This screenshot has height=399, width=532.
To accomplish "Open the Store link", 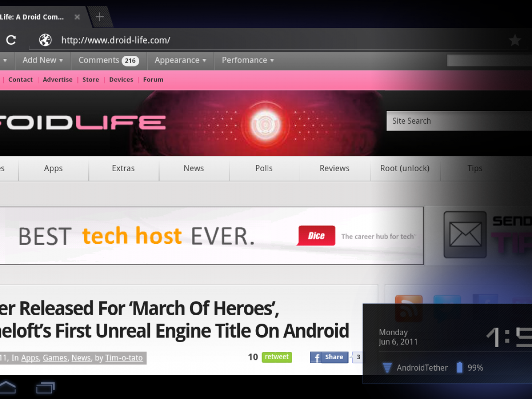I will pos(91,80).
